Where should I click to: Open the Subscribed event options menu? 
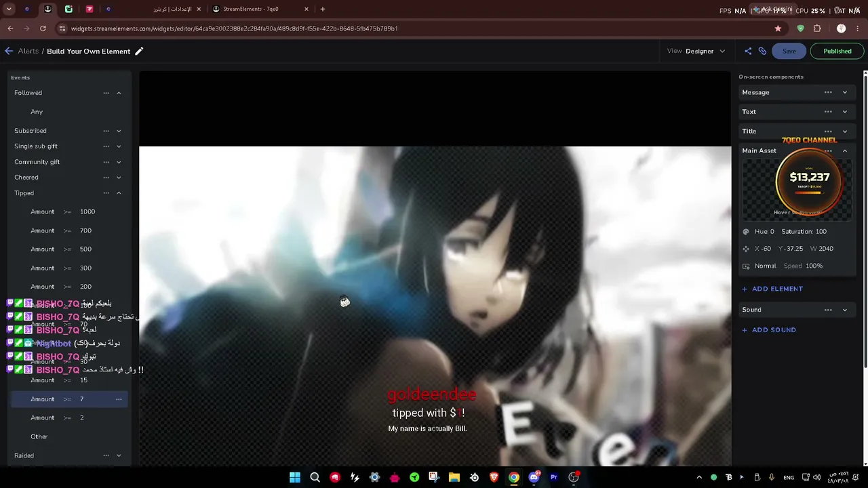click(x=106, y=131)
